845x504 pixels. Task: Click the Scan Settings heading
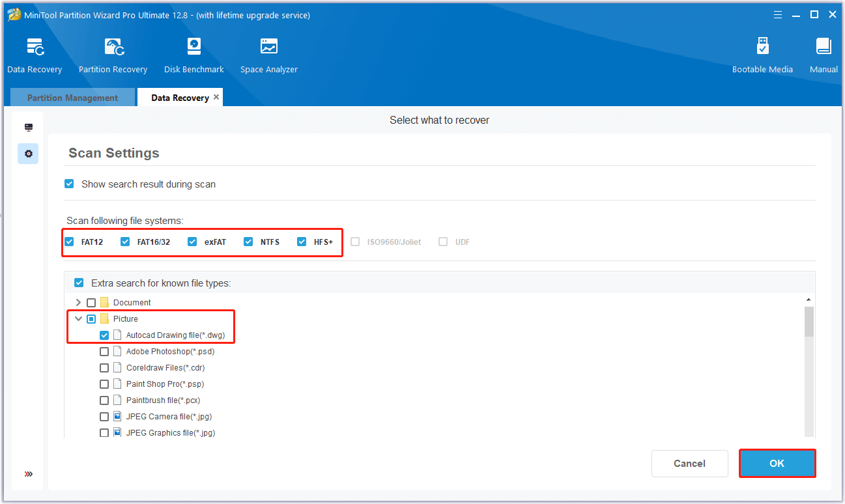[114, 153]
